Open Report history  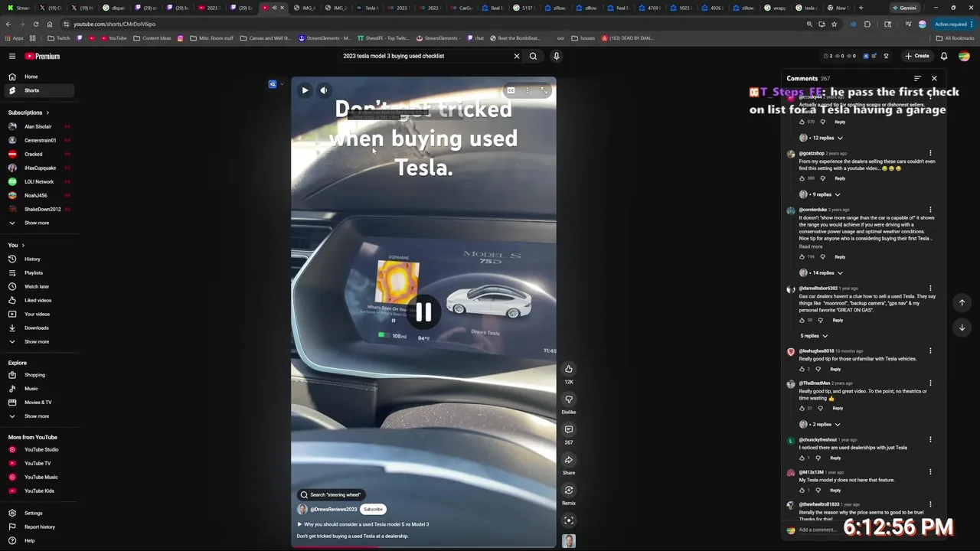pyautogui.click(x=38, y=527)
